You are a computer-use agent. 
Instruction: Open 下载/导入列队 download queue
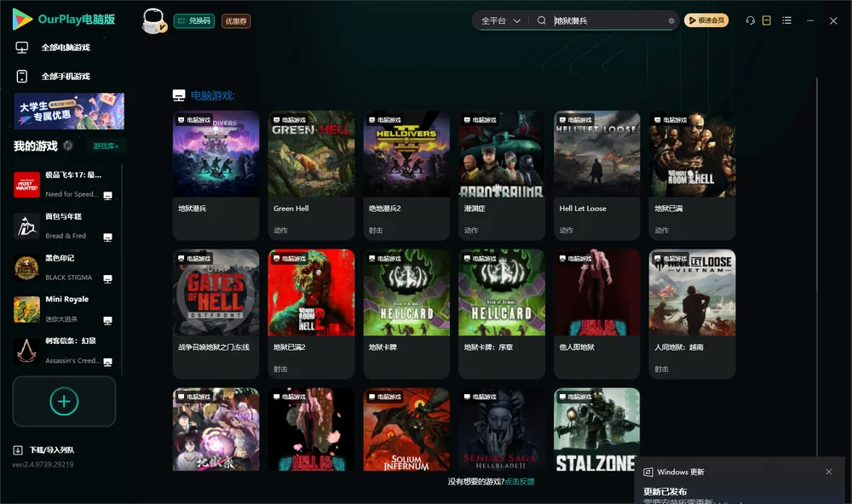[52, 450]
